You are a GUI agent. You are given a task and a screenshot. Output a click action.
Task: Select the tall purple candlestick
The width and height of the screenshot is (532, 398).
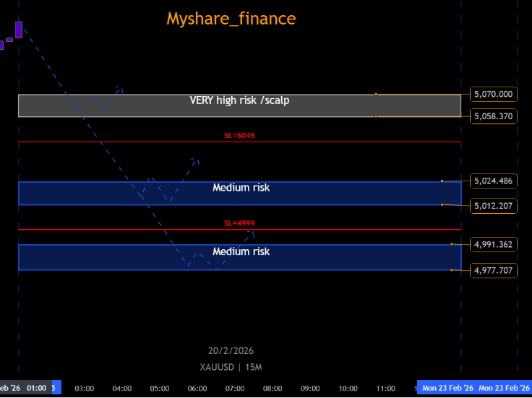click(19, 30)
